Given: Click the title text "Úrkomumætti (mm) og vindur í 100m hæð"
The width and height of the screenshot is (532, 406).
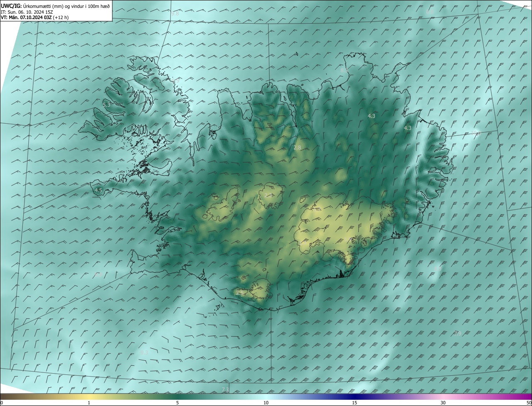Looking at the screenshot, I should coord(66,7).
